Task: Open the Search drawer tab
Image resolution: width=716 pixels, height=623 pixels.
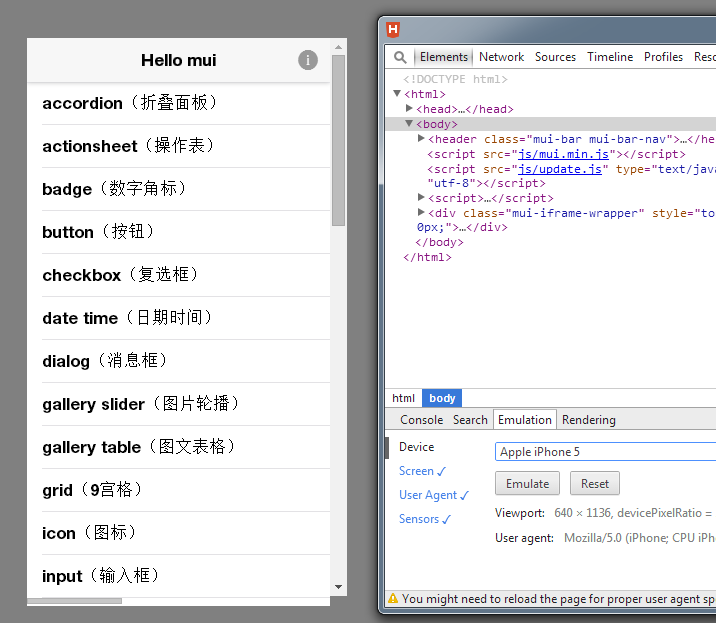Action: click(x=470, y=420)
